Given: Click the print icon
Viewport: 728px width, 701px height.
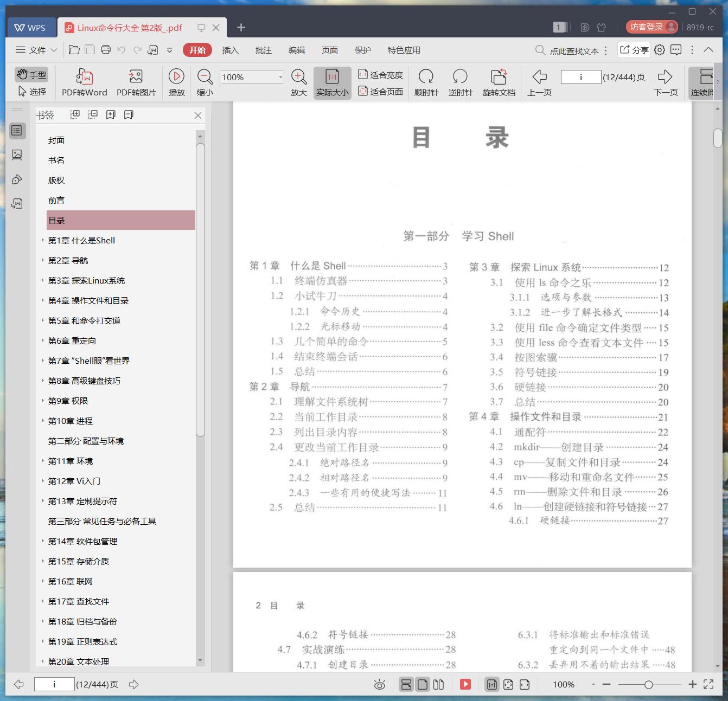Looking at the screenshot, I should pyautogui.click(x=106, y=50).
